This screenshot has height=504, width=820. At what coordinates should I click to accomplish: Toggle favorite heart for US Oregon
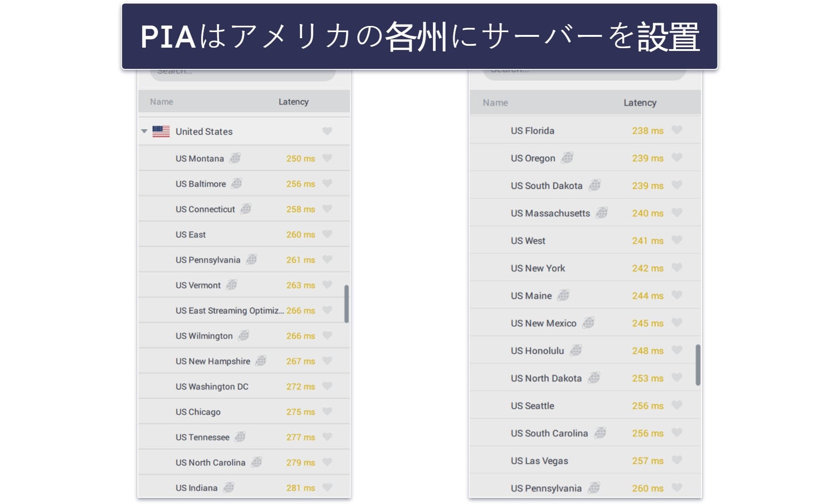677,158
